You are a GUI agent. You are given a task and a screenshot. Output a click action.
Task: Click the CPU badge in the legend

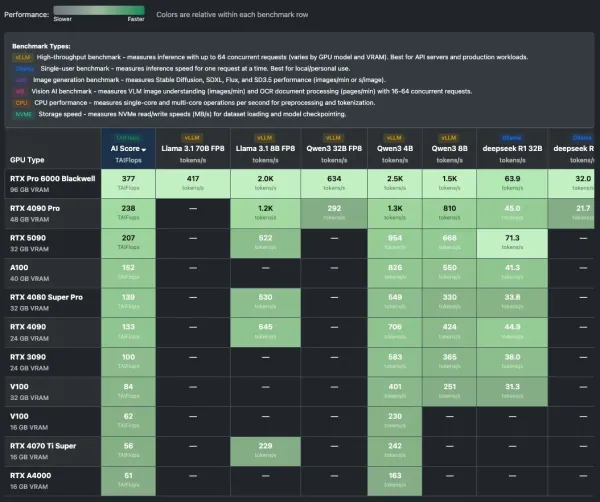[21, 102]
